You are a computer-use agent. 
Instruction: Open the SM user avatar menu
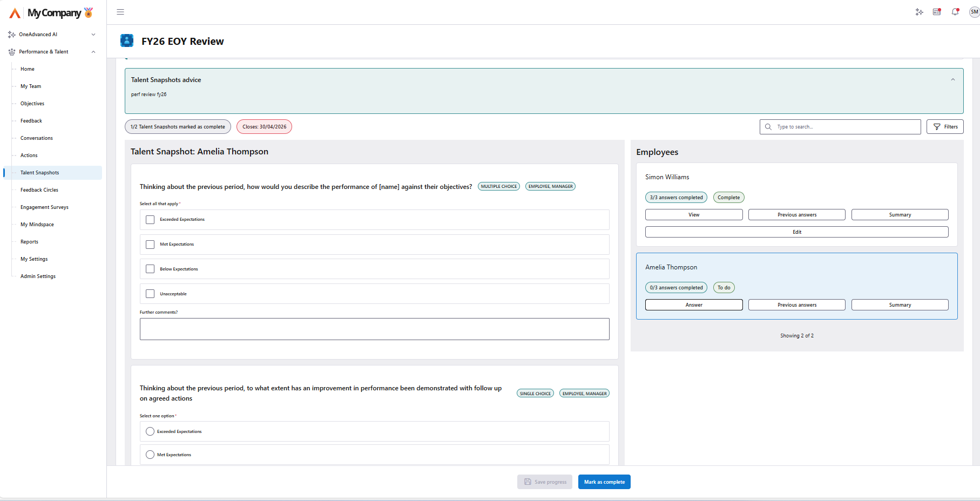[x=974, y=12]
